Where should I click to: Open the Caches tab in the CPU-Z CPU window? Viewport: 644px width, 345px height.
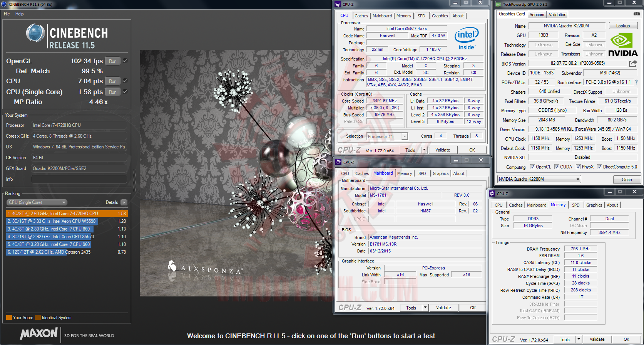pos(361,16)
